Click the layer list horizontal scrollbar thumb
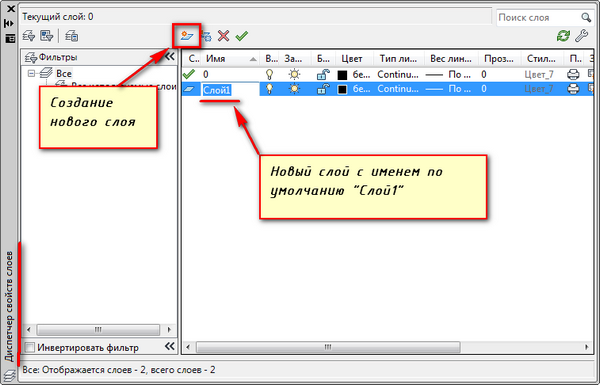Screen dimensions: 600x385 click(328, 347)
